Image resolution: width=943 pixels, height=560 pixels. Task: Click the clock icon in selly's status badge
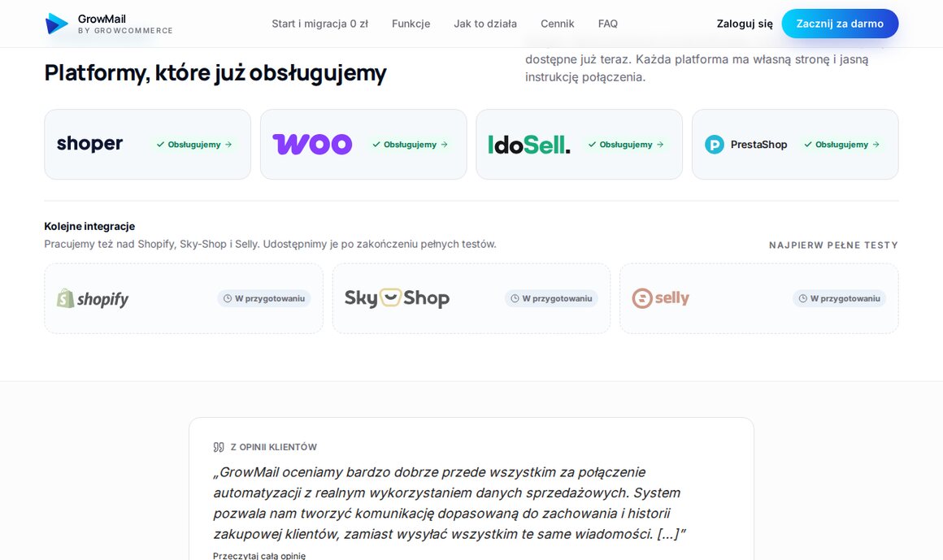[x=803, y=298]
